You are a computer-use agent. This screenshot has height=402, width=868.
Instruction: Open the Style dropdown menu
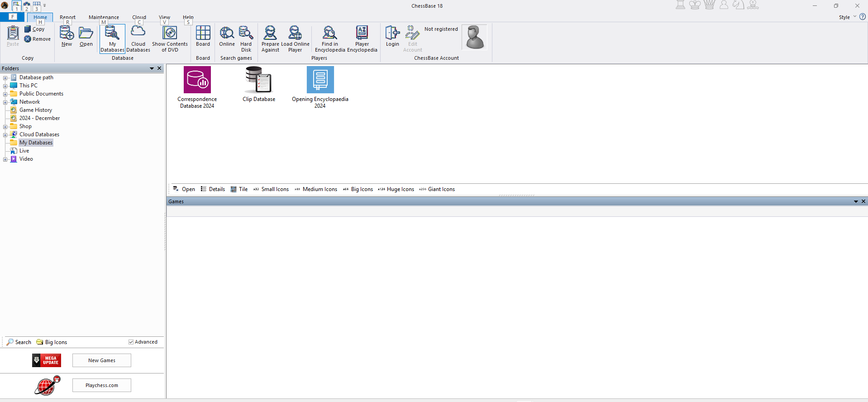coord(847,17)
